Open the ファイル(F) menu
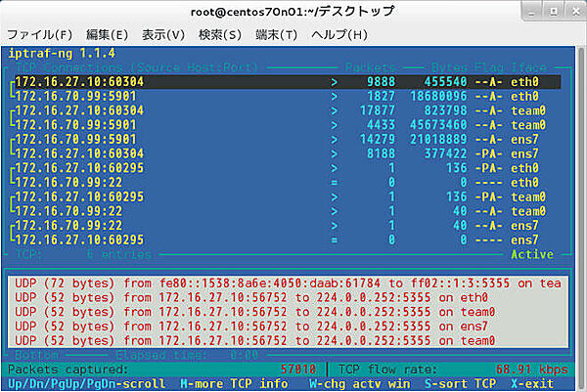This screenshot has height=392, width=587. tap(40, 35)
